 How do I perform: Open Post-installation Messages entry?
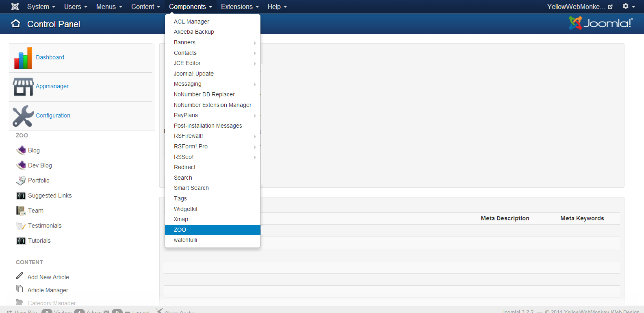[x=212, y=126]
